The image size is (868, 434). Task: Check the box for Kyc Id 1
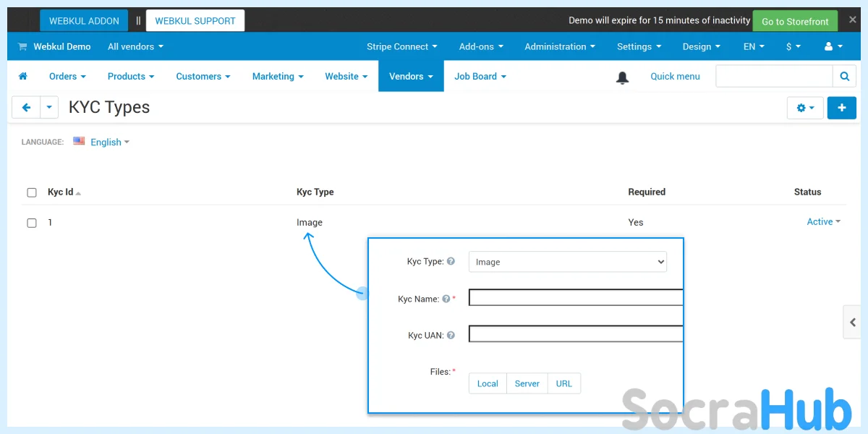(32, 223)
